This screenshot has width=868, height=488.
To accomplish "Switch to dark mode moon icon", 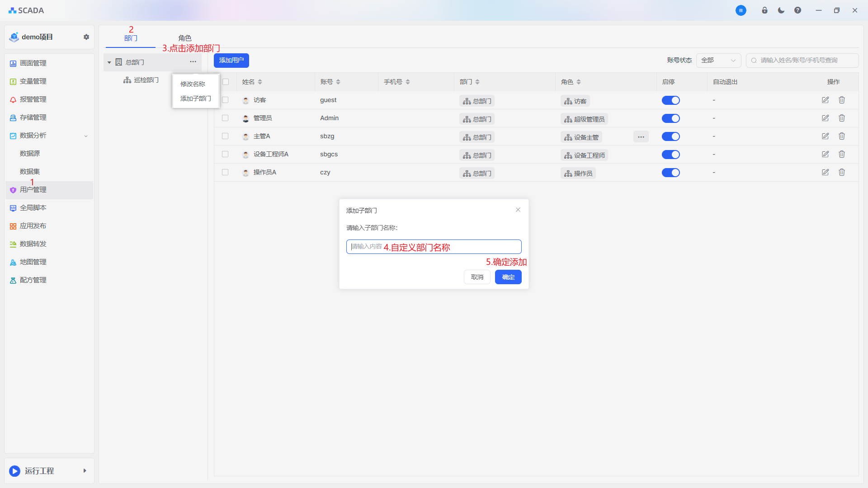I will pyautogui.click(x=781, y=10).
